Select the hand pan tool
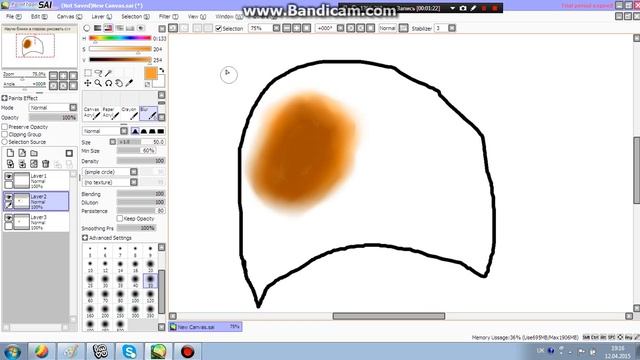 [x=119, y=83]
